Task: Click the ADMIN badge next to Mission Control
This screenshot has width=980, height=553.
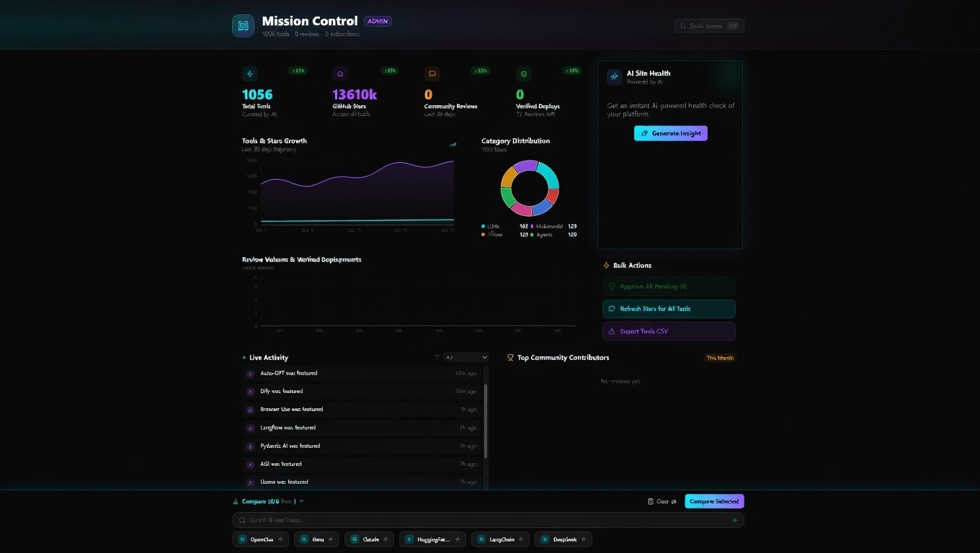Action: pos(377,21)
